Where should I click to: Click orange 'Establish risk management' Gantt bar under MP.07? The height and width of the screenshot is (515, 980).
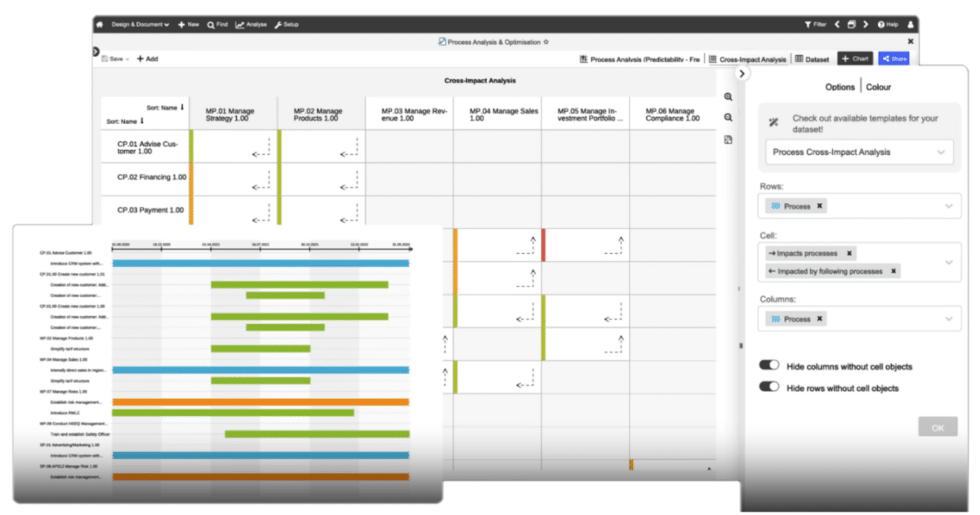[261, 402]
